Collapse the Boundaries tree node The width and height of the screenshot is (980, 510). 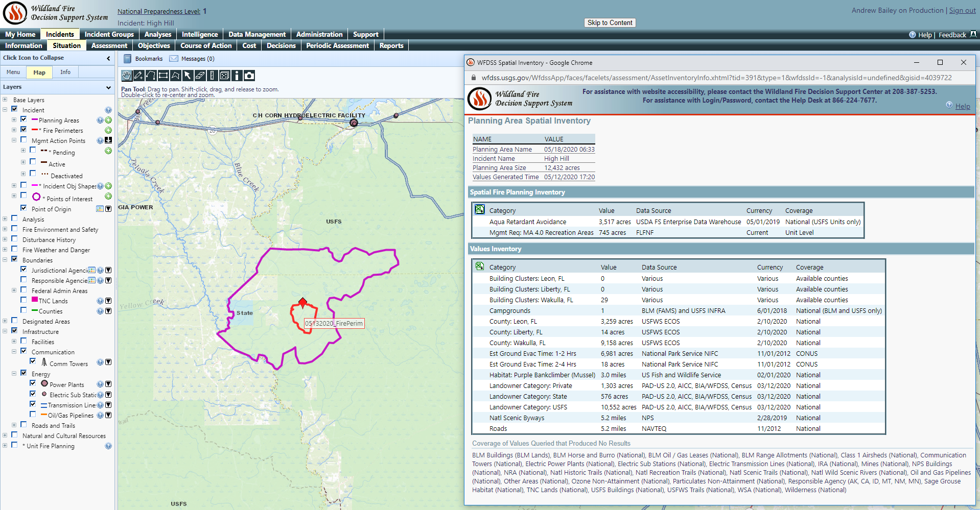pos(5,259)
